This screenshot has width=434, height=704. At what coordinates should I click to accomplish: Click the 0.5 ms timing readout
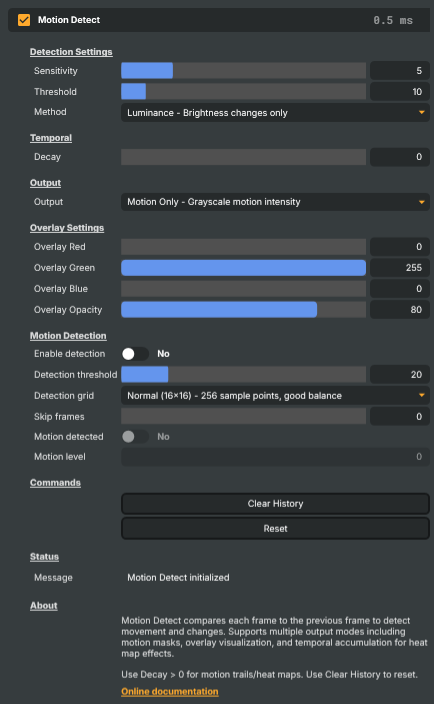point(393,20)
